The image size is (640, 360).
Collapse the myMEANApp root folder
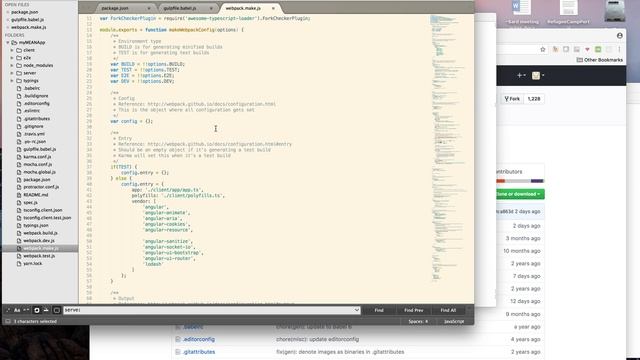tap(7, 42)
